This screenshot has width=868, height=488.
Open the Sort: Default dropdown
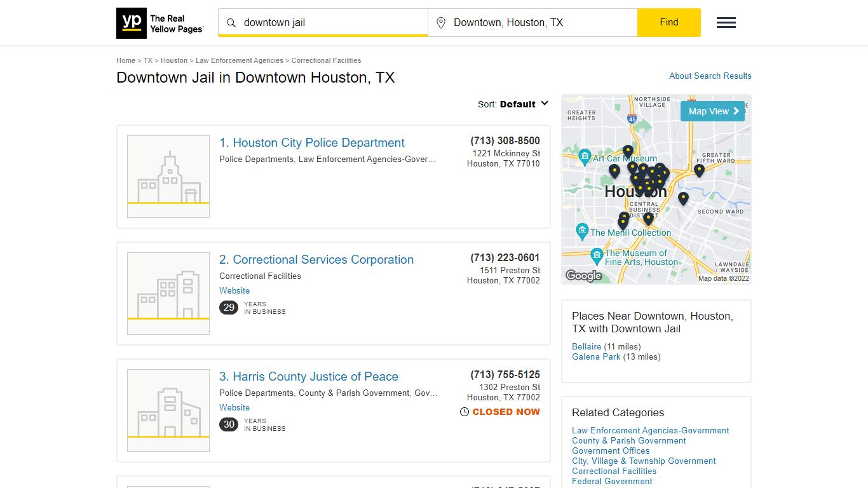pyautogui.click(x=513, y=104)
